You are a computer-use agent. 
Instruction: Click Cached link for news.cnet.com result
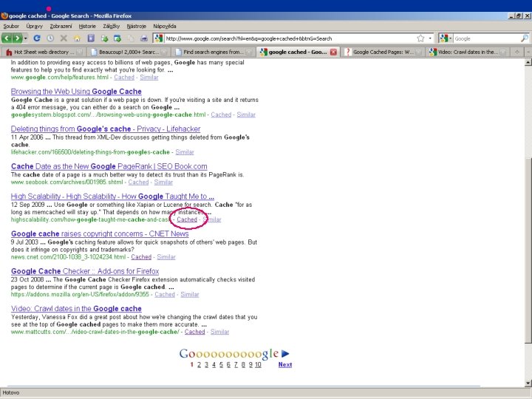pyautogui.click(x=141, y=257)
